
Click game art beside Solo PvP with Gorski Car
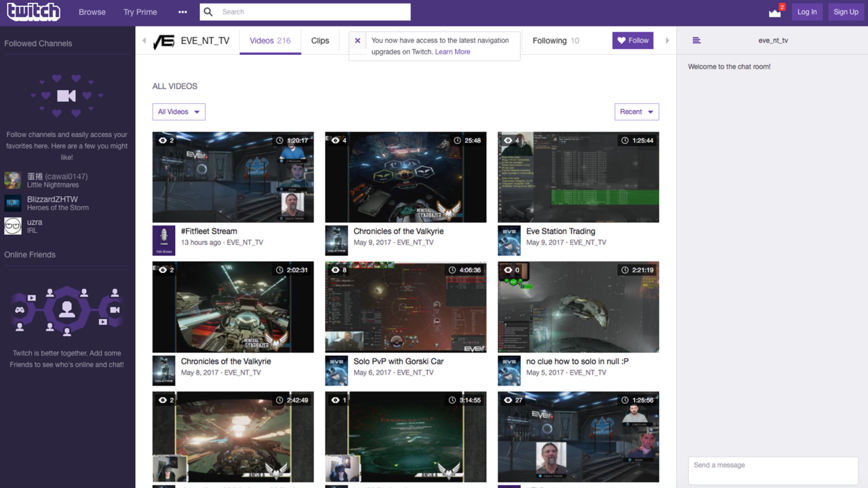coord(336,371)
